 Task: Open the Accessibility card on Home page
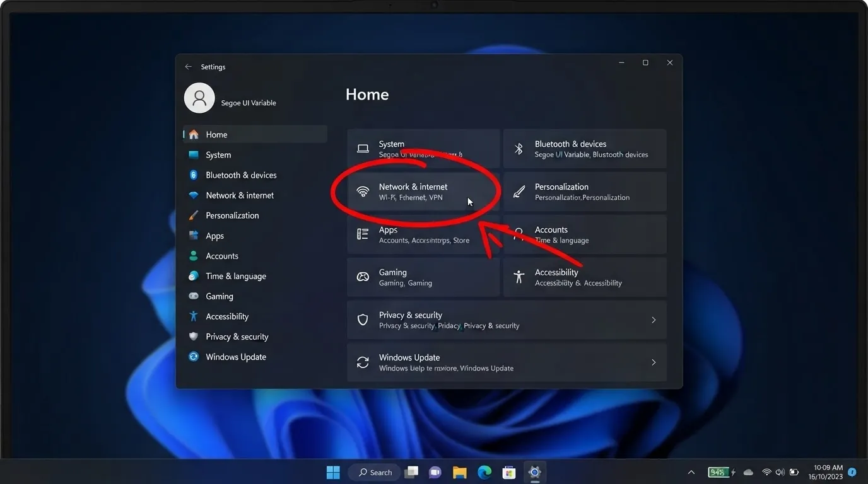(585, 277)
